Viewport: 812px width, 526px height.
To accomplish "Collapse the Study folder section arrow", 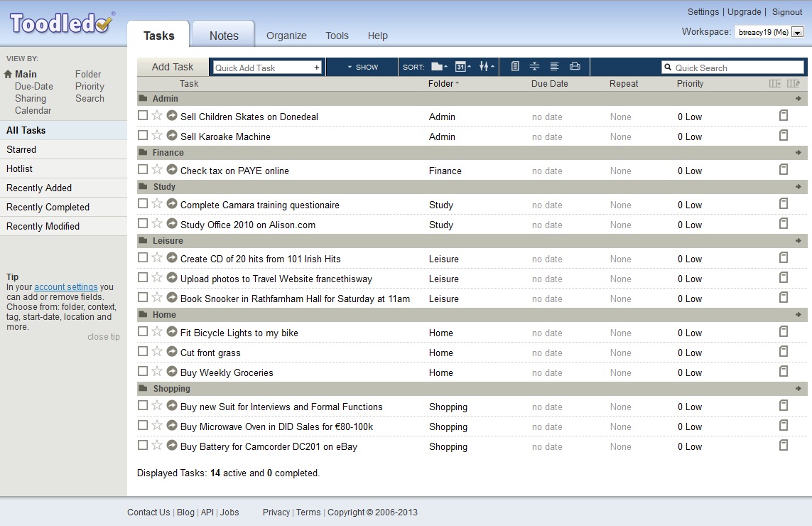I will click(x=798, y=186).
